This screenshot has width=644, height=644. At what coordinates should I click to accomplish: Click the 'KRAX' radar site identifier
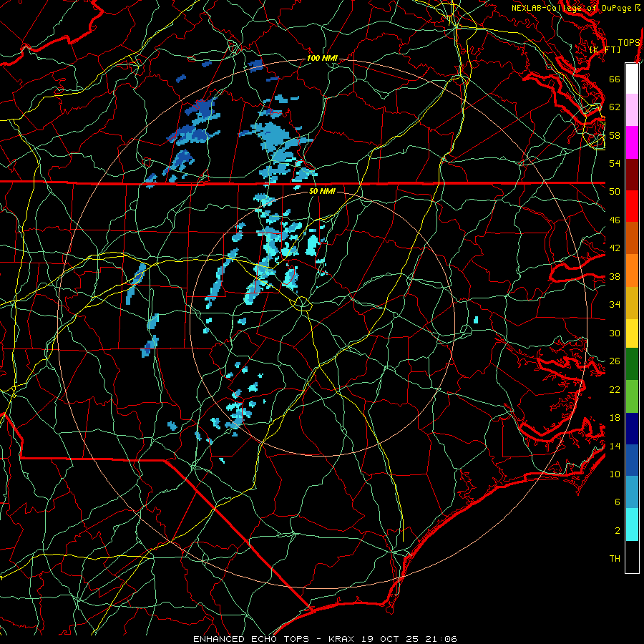(x=343, y=639)
